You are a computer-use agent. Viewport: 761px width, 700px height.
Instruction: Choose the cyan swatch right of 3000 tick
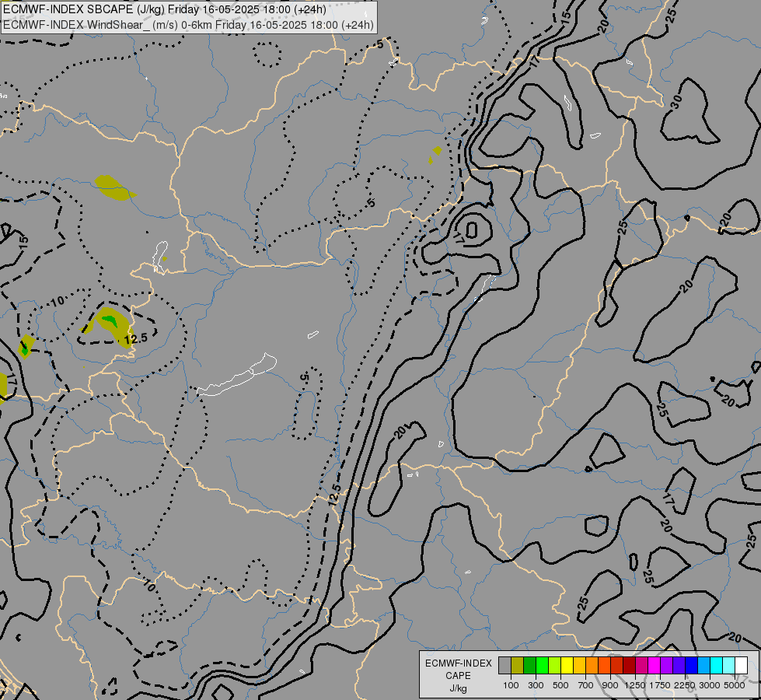tap(717, 665)
